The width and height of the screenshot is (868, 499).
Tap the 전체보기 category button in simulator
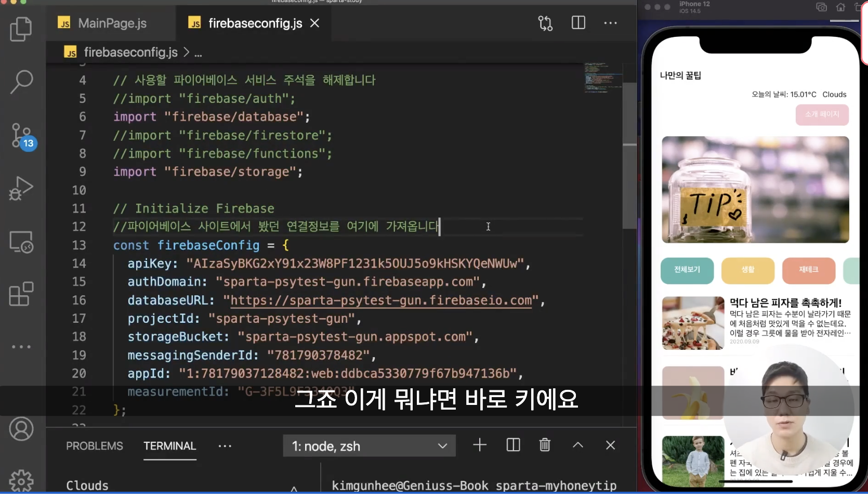pyautogui.click(x=687, y=270)
